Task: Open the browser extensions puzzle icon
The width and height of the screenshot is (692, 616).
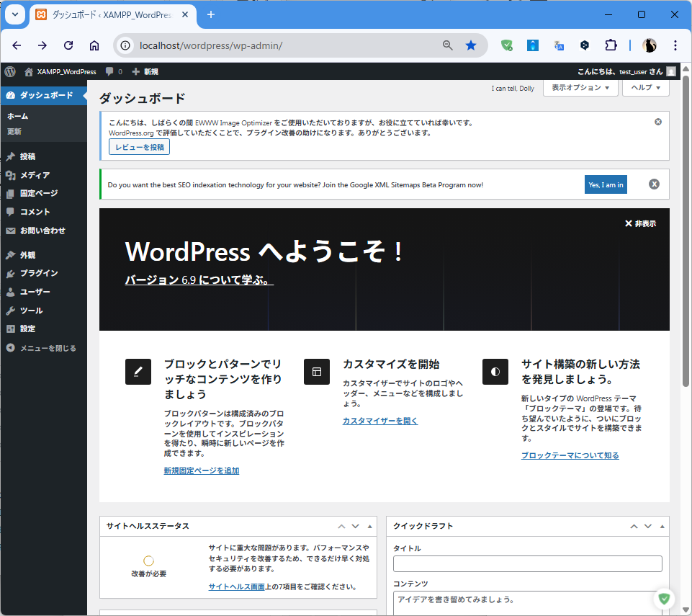Action: pyautogui.click(x=611, y=45)
